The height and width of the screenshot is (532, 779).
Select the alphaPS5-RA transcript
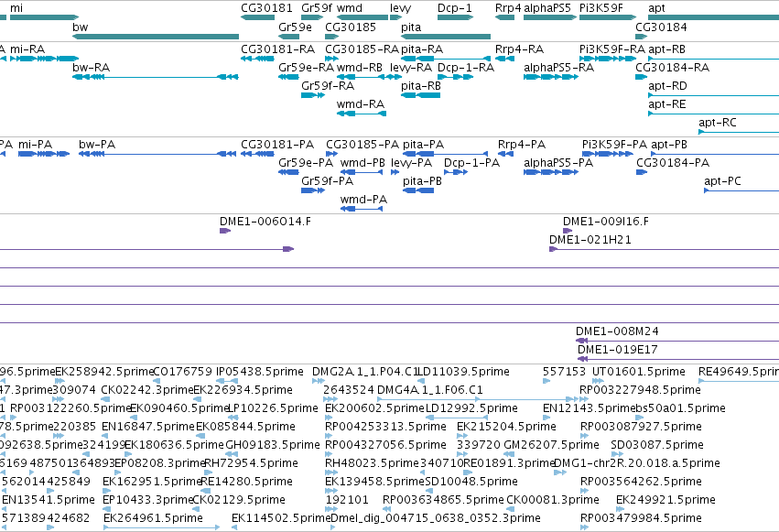(x=551, y=77)
